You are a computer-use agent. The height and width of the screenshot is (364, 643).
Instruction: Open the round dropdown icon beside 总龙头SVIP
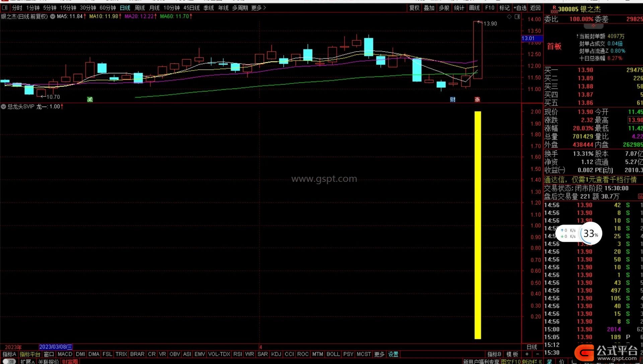tap(3, 106)
